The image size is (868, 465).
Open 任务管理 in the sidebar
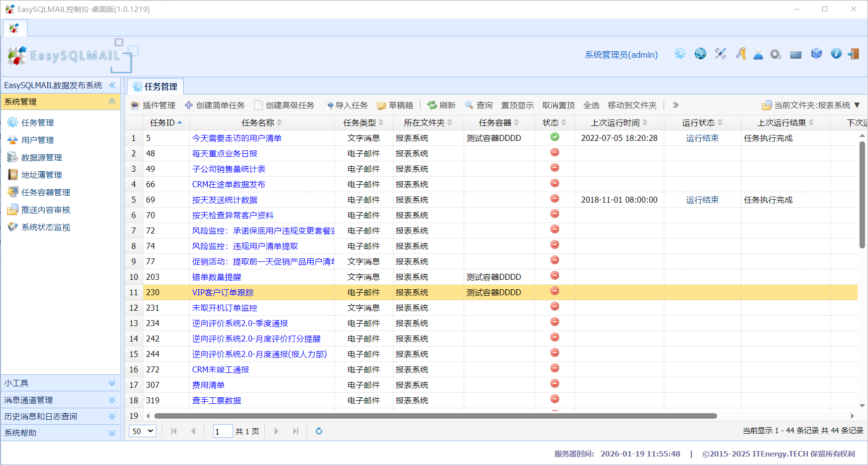coord(37,122)
